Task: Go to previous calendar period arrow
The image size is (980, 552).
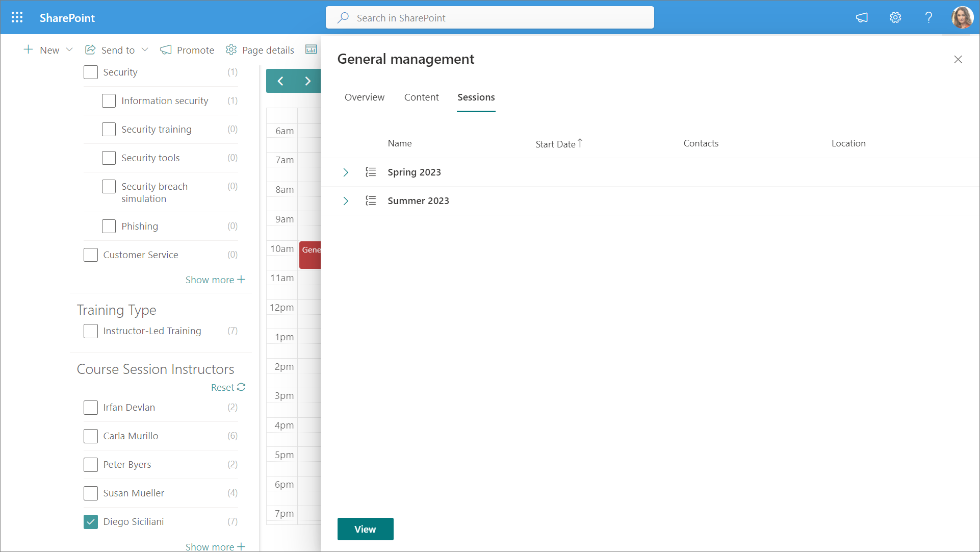Action: [280, 81]
